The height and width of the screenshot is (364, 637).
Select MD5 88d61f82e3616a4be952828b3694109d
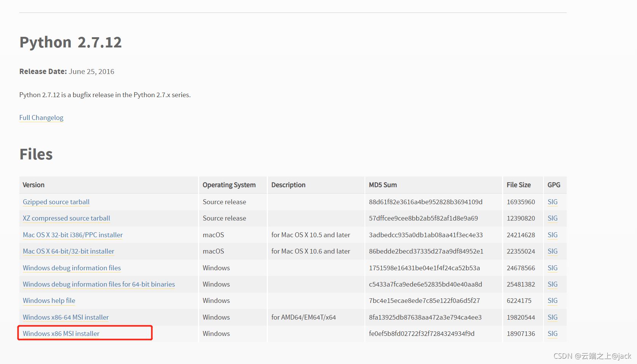tap(426, 202)
